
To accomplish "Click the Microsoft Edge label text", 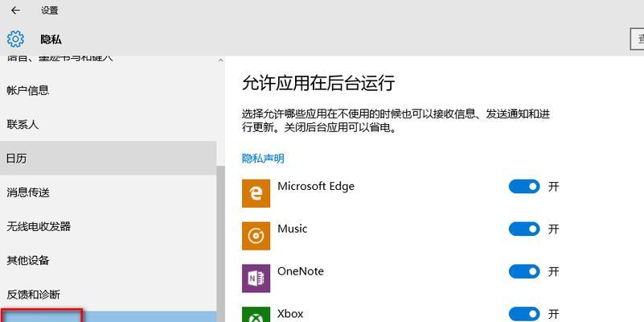I will click(316, 186).
